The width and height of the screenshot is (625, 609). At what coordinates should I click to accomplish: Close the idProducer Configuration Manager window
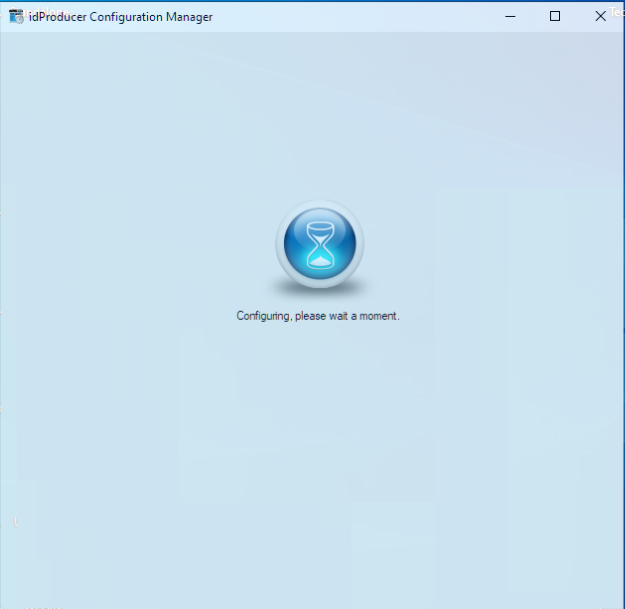[600, 16]
